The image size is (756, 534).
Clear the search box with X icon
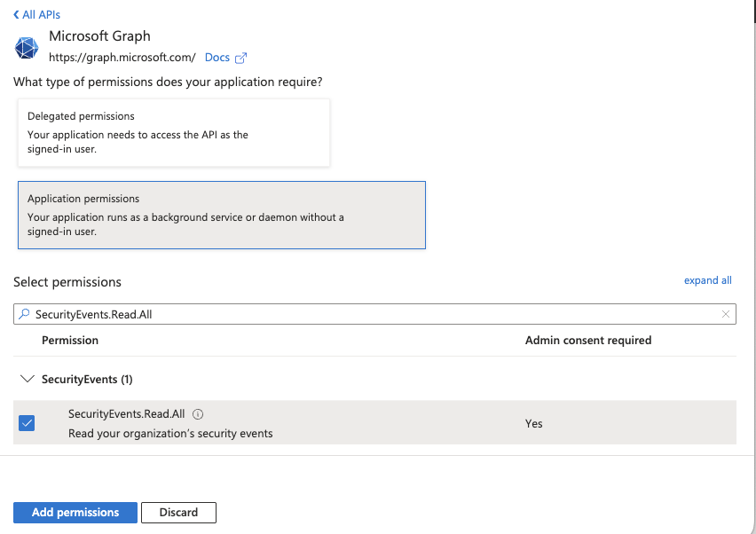point(725,314)
